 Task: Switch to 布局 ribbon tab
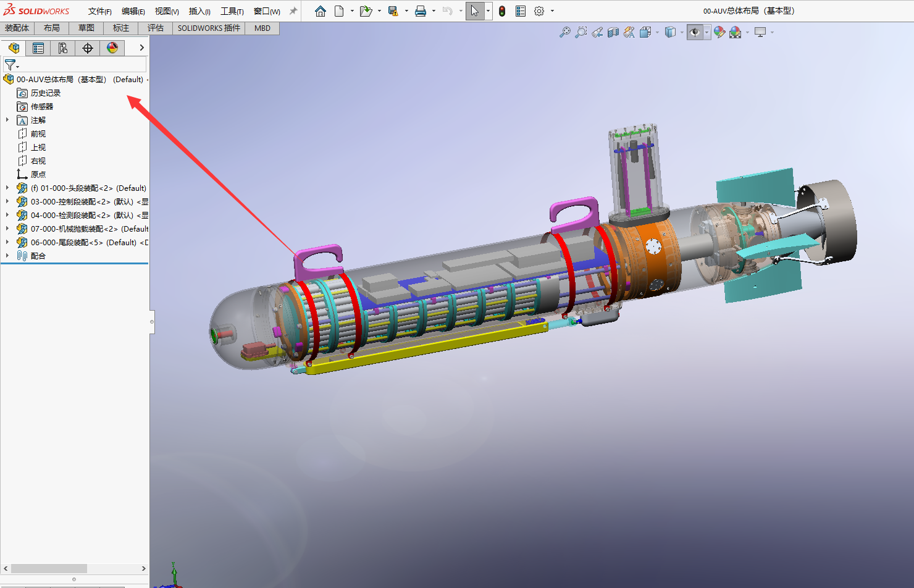52,28
